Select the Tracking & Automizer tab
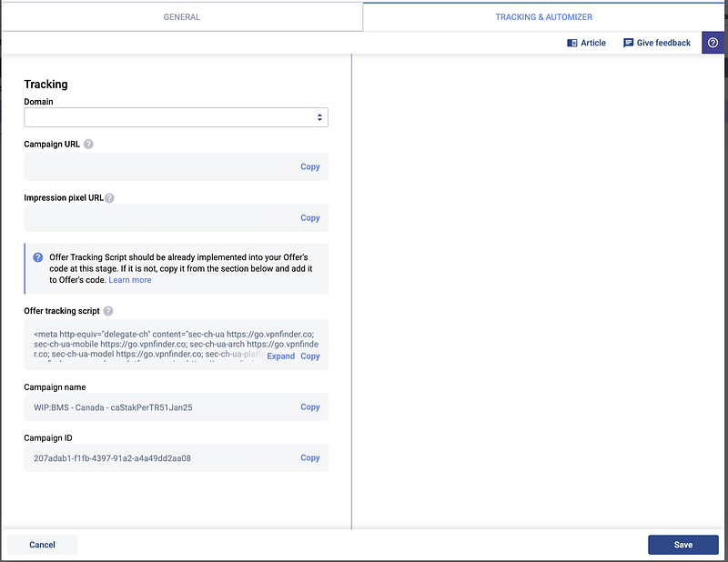The image size is (728, 562). pyautogui.click(x=544, y=16)
